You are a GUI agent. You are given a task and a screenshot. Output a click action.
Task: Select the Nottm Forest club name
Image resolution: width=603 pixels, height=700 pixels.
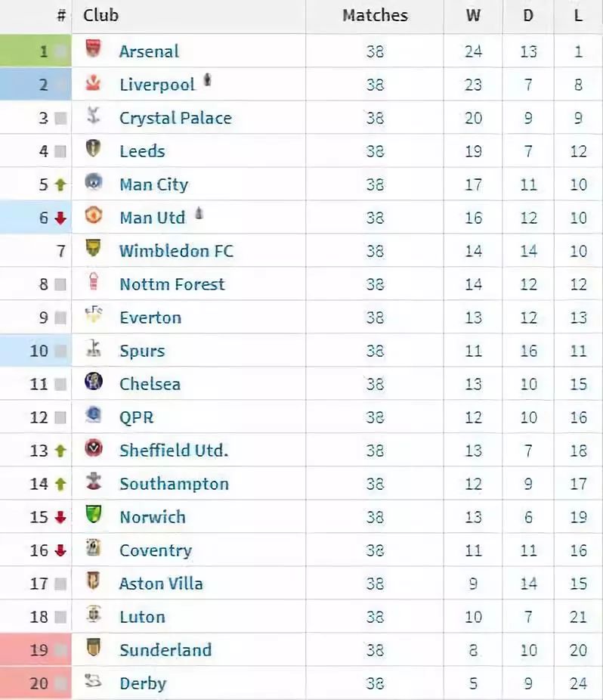pos(172,284)
